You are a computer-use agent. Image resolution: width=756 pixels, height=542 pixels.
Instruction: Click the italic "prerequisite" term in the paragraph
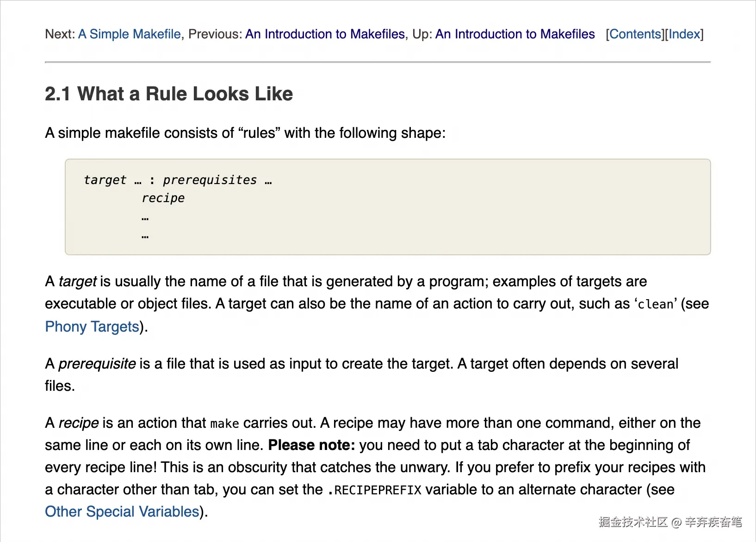(x=97, y=364)
